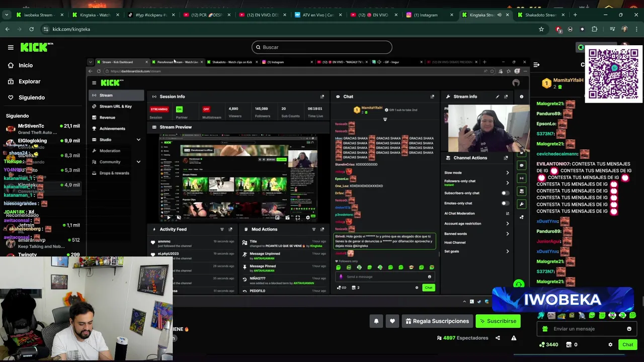Open Activity Feed filter icon
This screenshot has height=362, width=644.
point(222,229)
